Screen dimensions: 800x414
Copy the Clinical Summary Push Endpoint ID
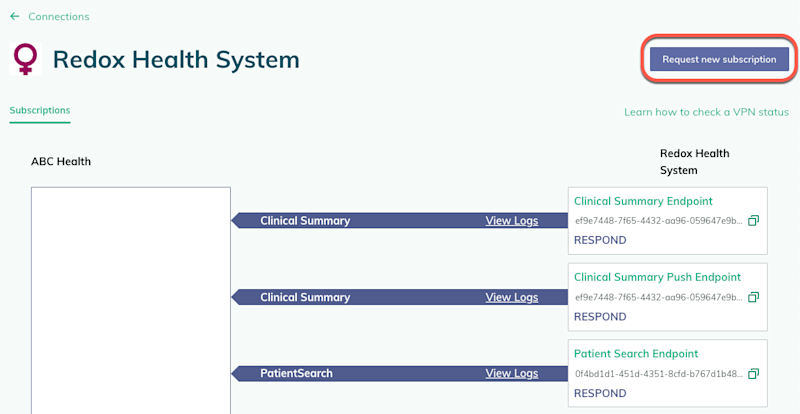pyautogui.click(x=753, y=297)
